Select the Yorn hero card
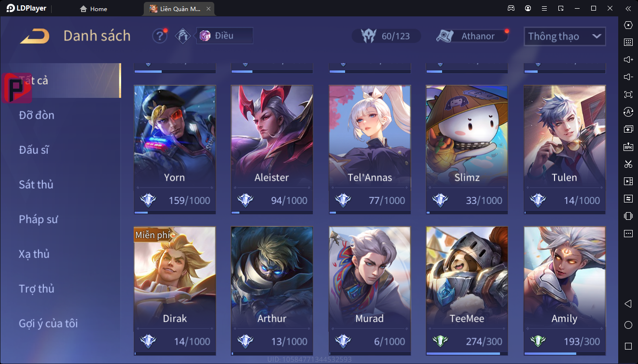The image size is (638, 364). click(x=175, y=149)
